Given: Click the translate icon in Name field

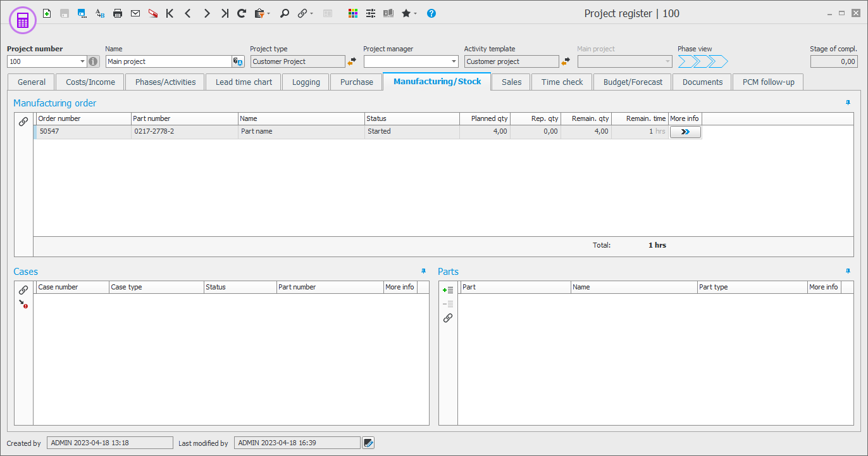Looking at the screenshot, I should pyautogui.click(x=238, y=61).
